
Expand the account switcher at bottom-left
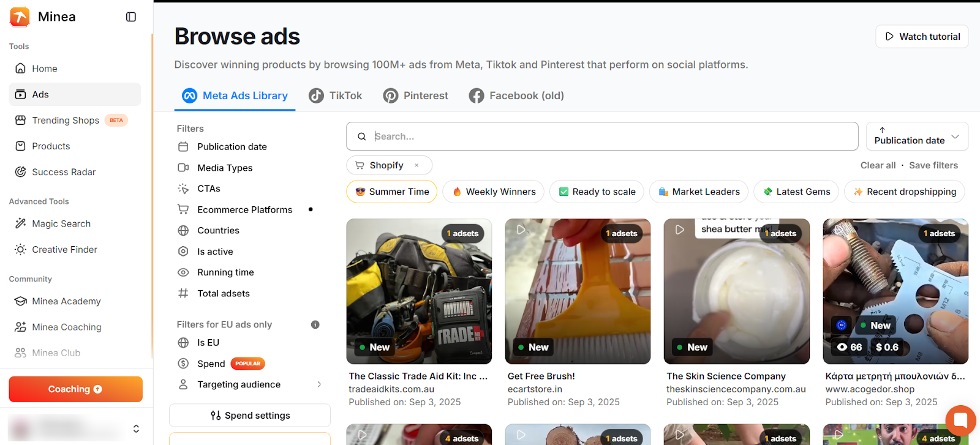(136, 428)
